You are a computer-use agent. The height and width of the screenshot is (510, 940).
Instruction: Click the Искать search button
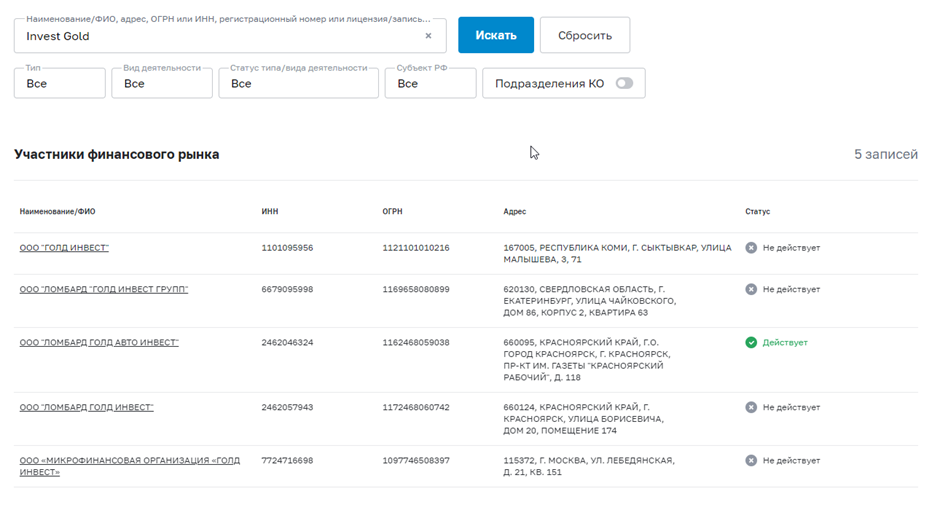coord(496,35)
